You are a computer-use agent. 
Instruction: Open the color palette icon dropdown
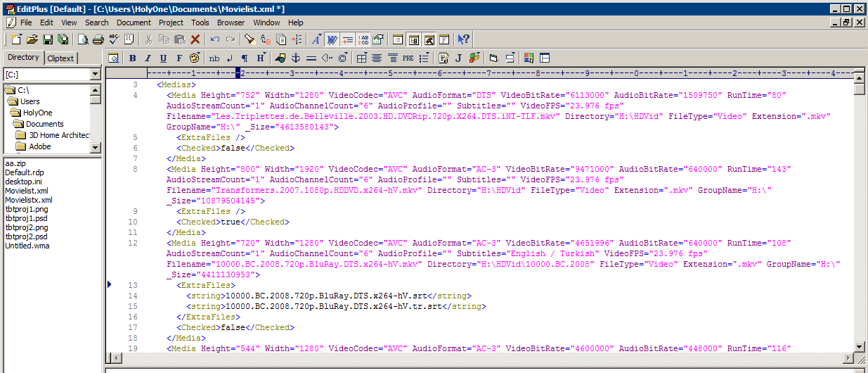tap(195, 58)
